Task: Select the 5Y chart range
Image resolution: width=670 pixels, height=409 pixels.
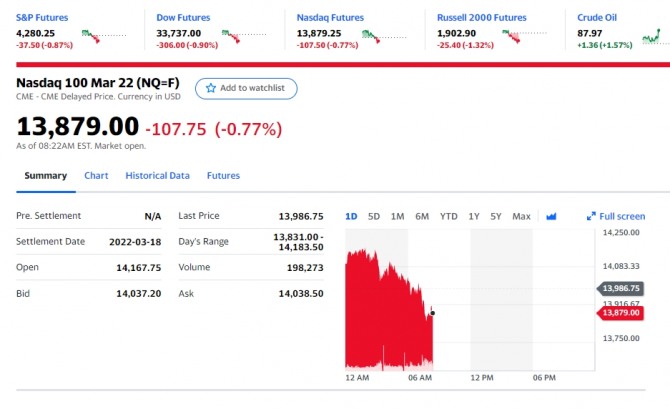Action: pyautogui.click(x=496, y=216)
